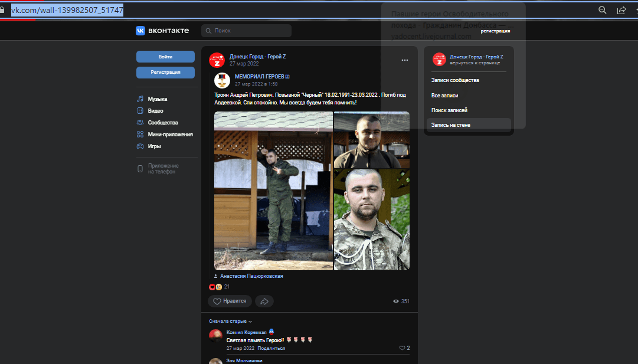Open Донецк Город - Герой Z post author link

[257, 57]
